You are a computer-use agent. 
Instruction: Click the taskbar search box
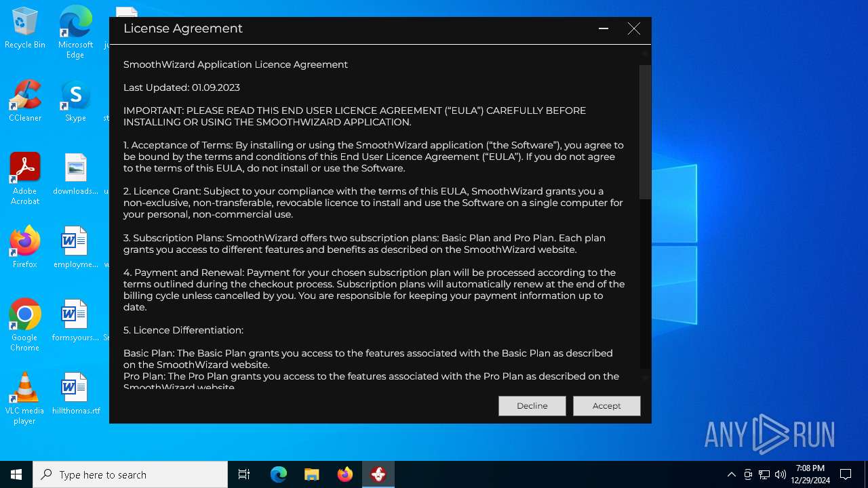130,474
